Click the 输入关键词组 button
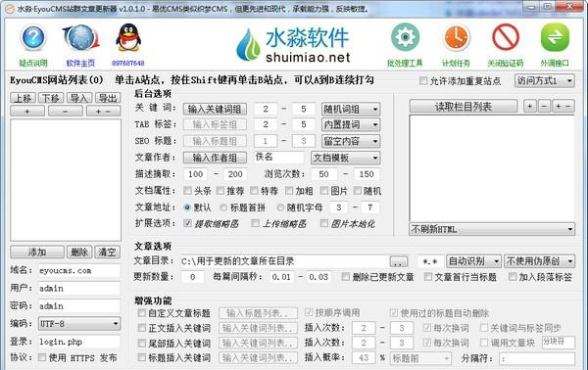 coord(215,109)
